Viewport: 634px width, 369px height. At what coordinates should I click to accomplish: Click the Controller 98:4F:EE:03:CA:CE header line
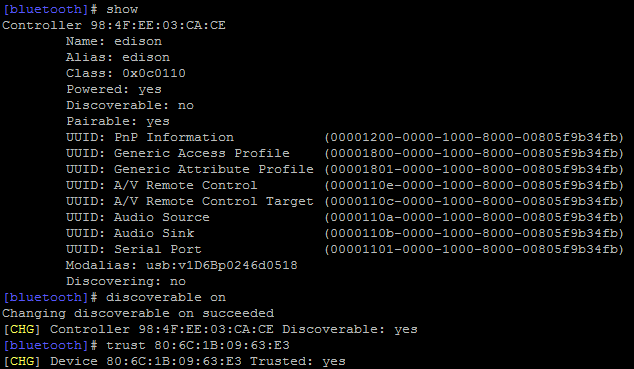114,25
